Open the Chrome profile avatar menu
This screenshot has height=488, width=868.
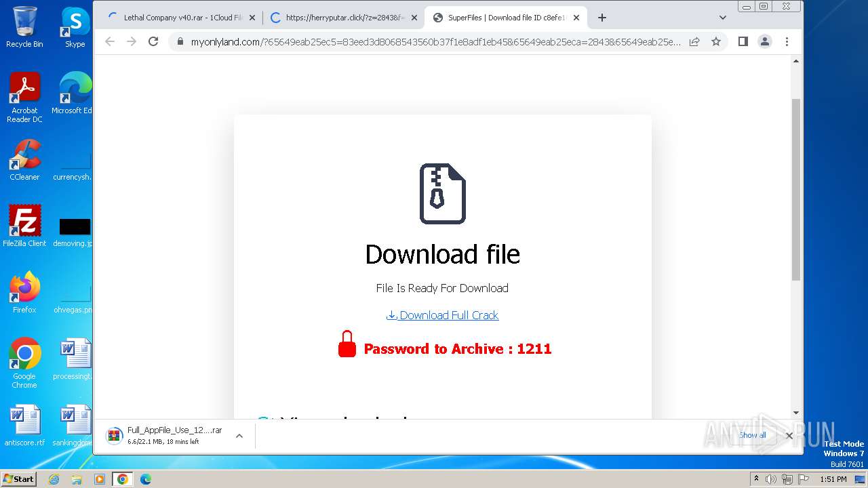pos(765,41)
